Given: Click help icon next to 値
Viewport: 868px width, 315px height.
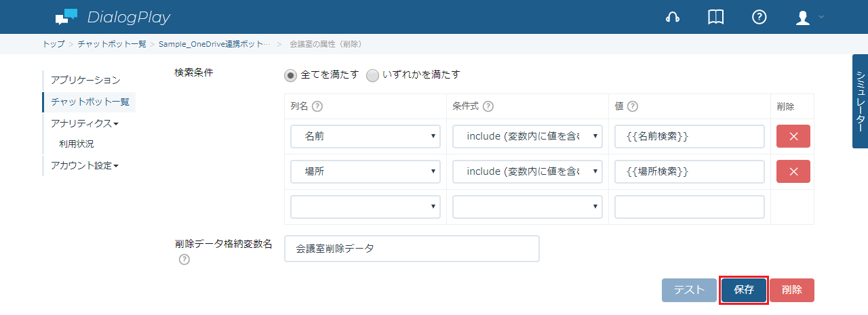Looking at the screenshot, I should (x=633, y=106).
